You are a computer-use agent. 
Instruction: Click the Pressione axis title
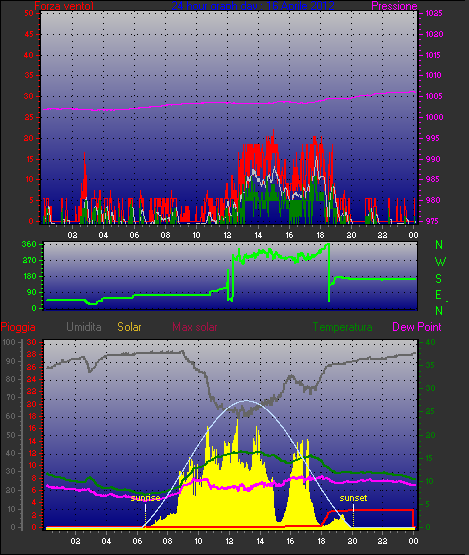coord(394,6)
